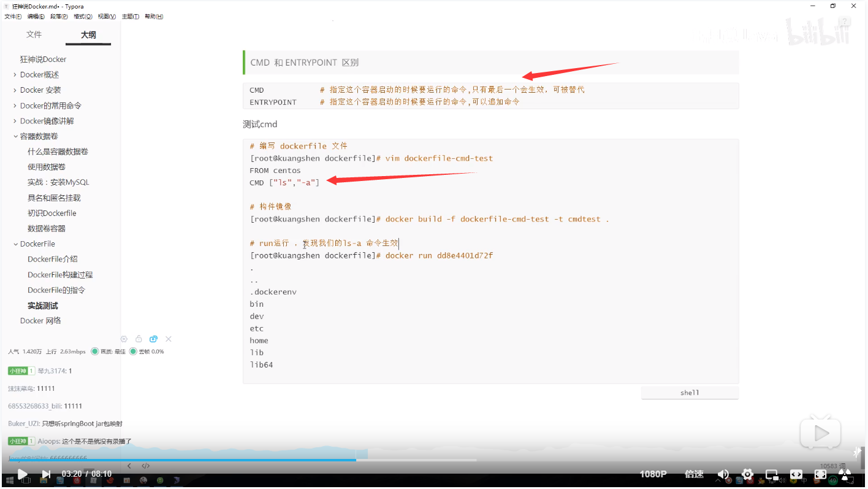Click the 10583 词 word count
This screenshot has height=489, width=868.
(833, 466)
